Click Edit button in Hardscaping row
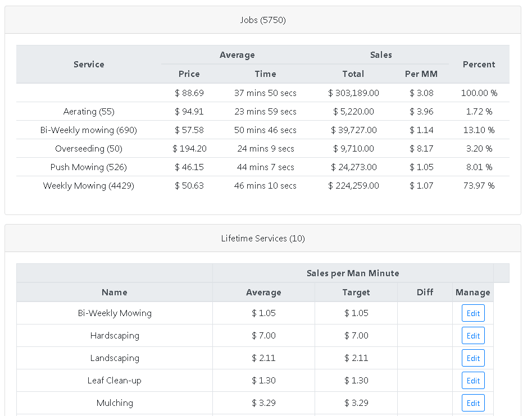Image resolution: width=532 pixels, height=416 pixels. click(x=473, y=336)
